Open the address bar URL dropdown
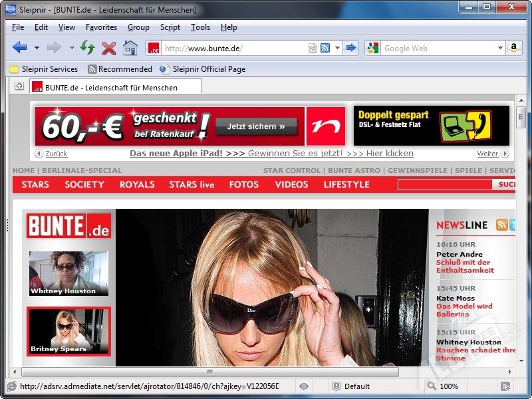 tap(337, 48)
